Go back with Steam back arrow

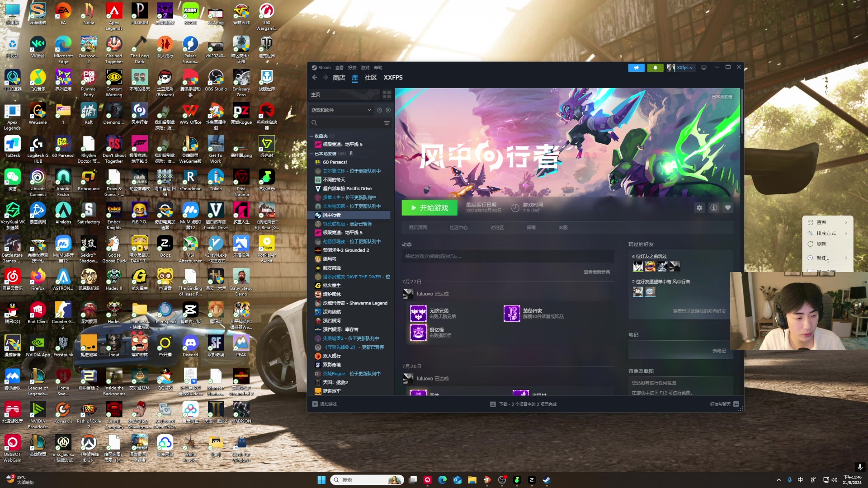click(x=315, y=78)
